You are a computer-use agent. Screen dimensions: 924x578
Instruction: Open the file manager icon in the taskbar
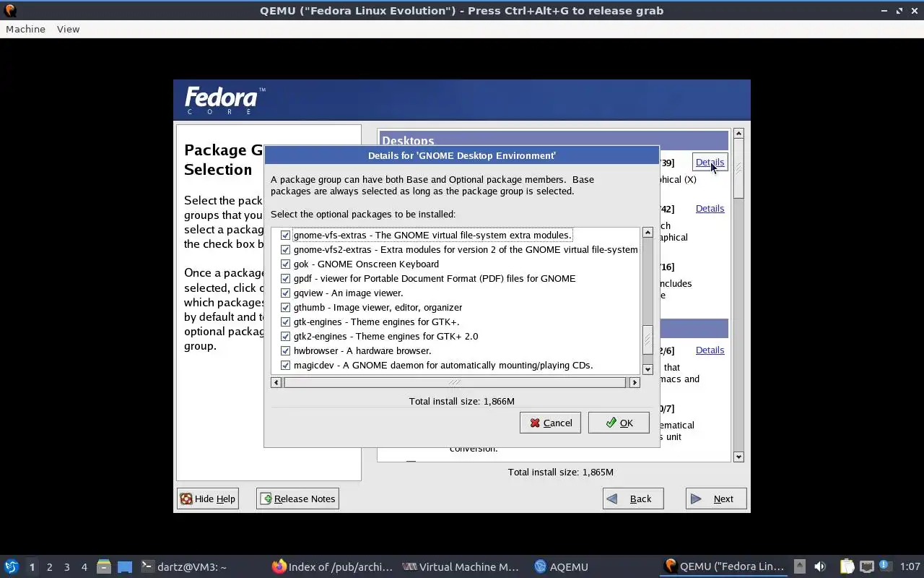click(x=103, y=567)
